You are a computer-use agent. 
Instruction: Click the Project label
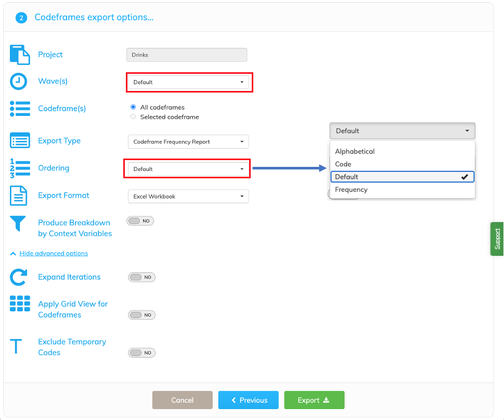50,55
